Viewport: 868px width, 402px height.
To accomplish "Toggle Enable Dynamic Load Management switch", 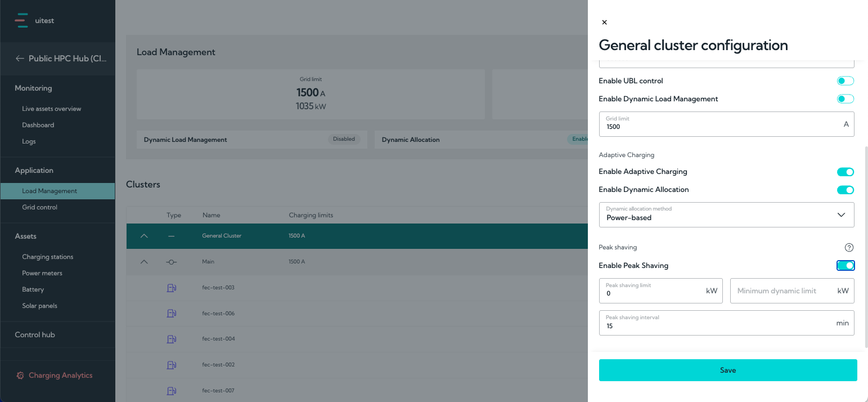I will (x=845, y=99).
